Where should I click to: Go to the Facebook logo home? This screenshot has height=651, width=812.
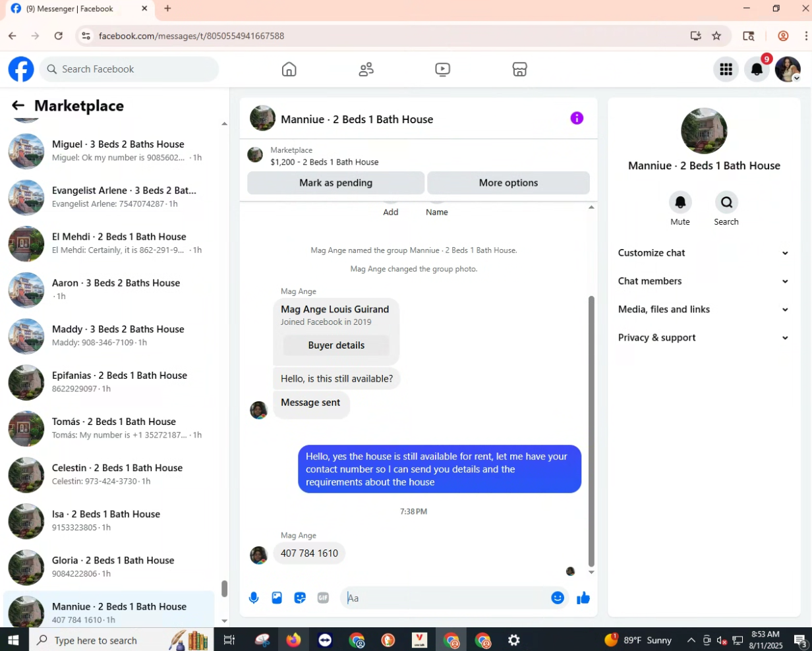point(21,69)
